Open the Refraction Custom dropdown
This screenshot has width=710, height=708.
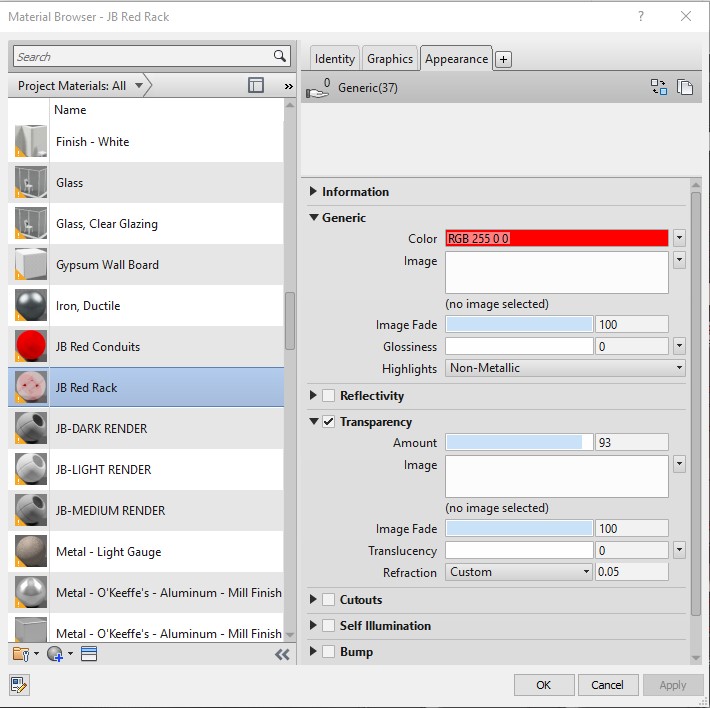(x=519, y=572)
